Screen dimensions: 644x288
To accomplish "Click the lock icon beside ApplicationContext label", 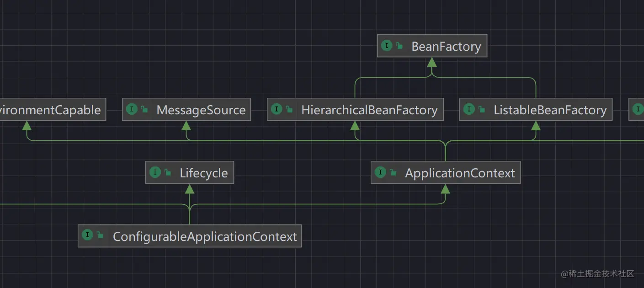I will click(393, 173).
